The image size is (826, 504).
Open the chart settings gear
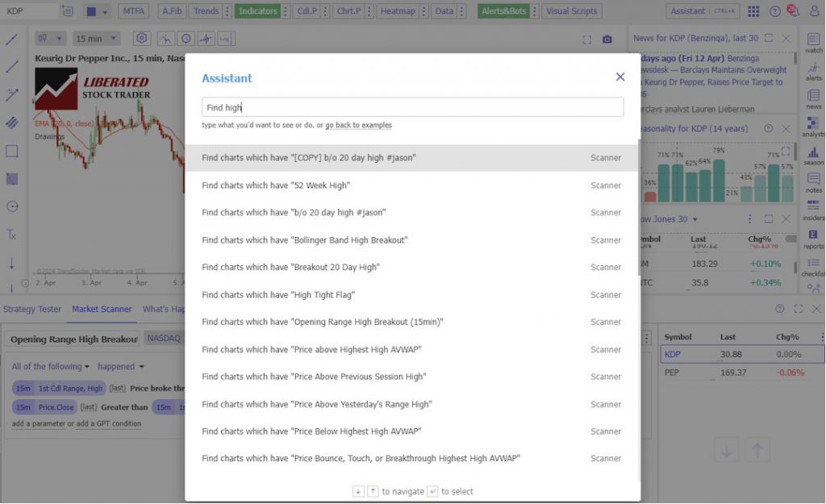(141, 39)
